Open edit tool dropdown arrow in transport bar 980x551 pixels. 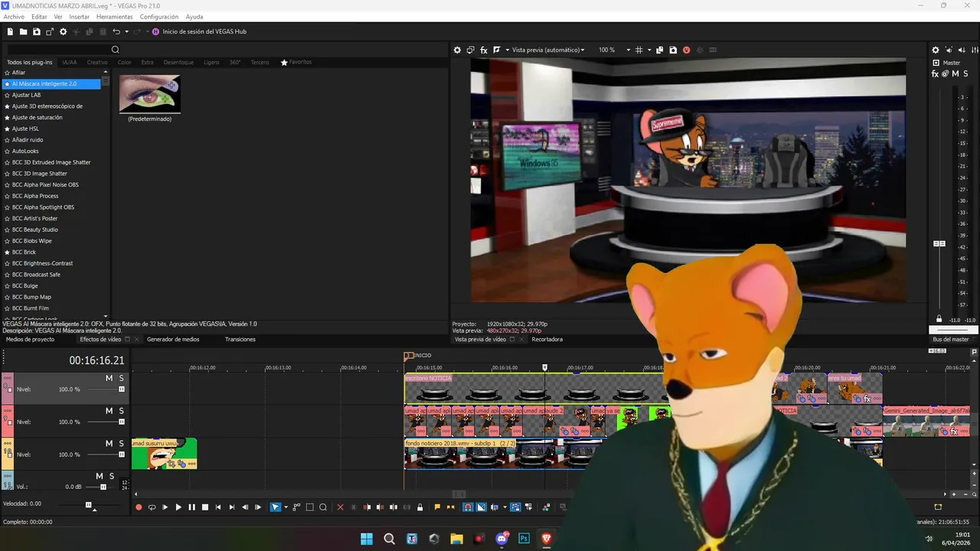(x=286, y=507)
